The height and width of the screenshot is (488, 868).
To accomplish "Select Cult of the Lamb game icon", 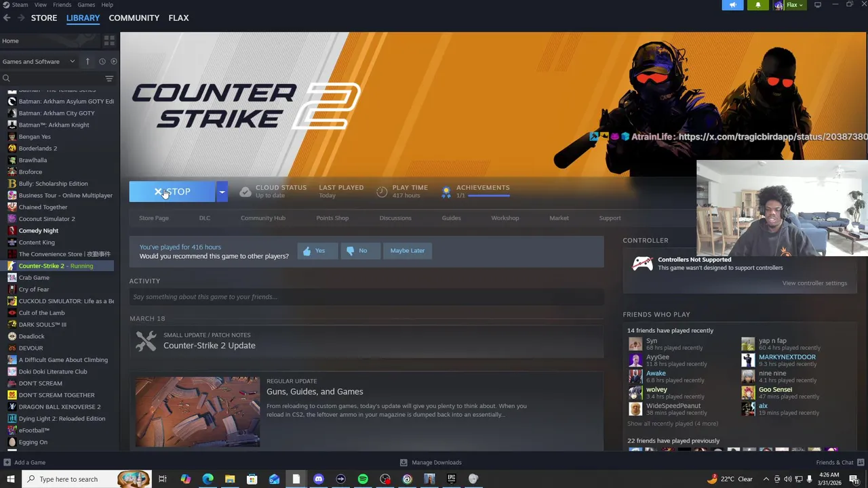I will (12, 312).
